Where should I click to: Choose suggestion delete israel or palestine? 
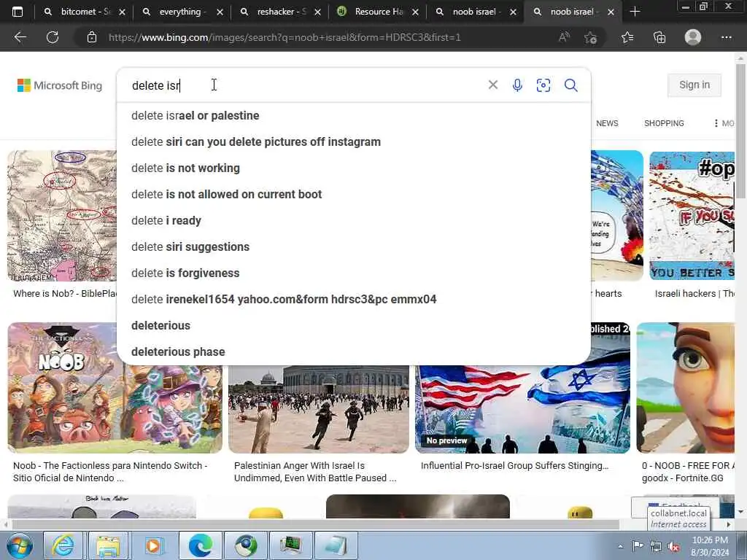(x=354, y=116)
